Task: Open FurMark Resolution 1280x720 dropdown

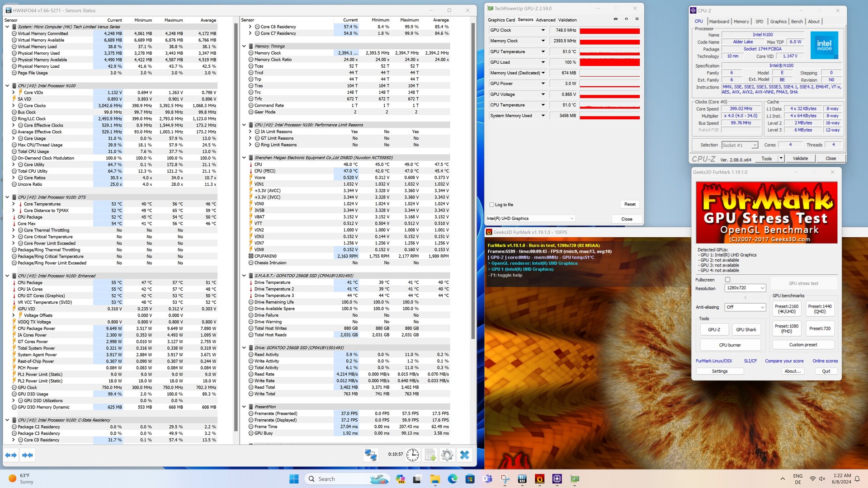Action: click(x=745, y=288)
